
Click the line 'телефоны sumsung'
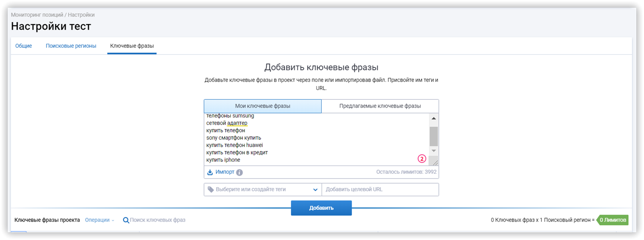[230, 116]
